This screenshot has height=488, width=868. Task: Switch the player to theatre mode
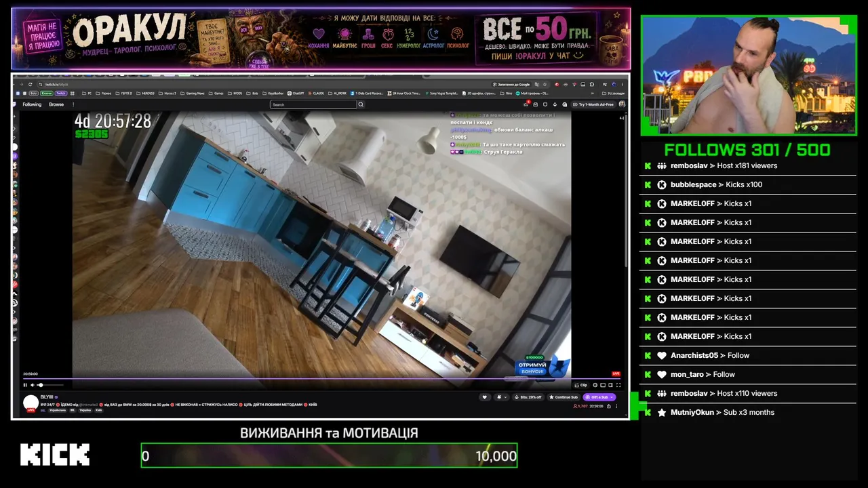point(610,385)
